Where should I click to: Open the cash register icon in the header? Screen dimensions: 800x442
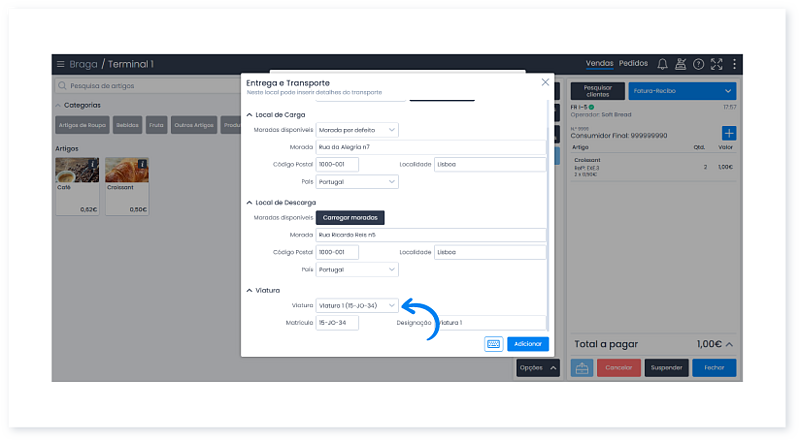680,64
